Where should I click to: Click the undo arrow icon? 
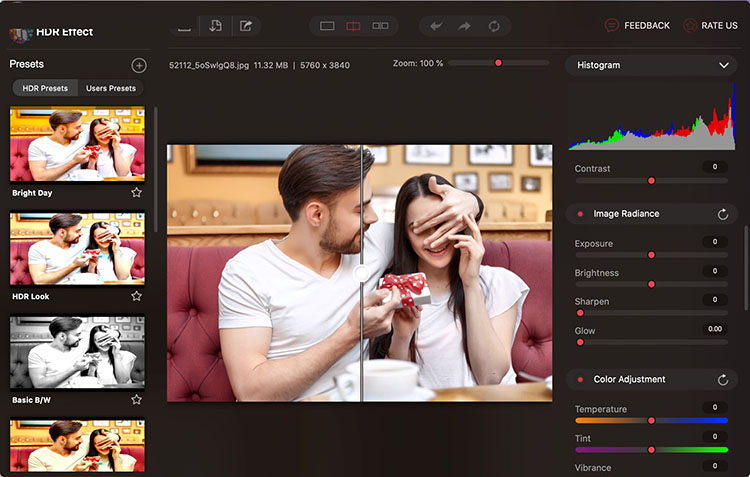436,26
